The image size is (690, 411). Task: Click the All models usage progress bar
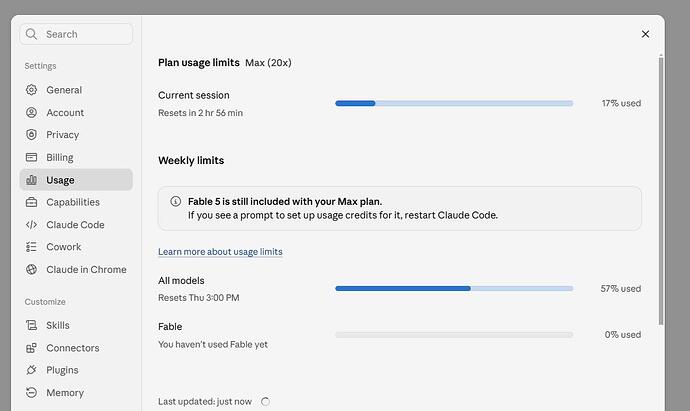pos(454,288)
